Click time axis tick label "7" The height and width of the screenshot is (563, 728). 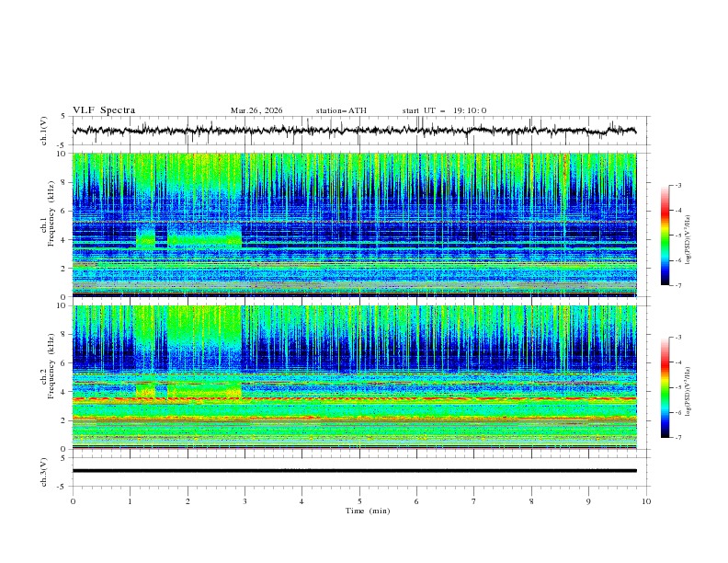point(474,501)
